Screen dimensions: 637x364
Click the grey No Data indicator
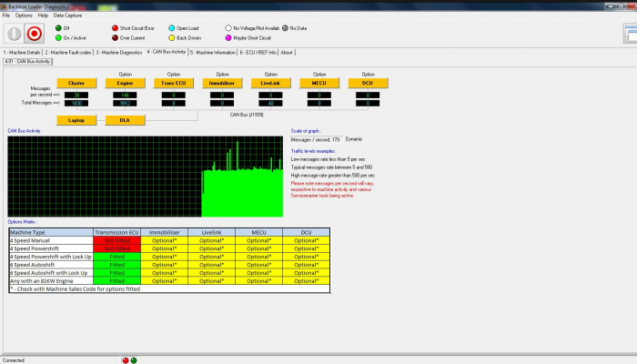pyautogui.click(x=285, y=28)
